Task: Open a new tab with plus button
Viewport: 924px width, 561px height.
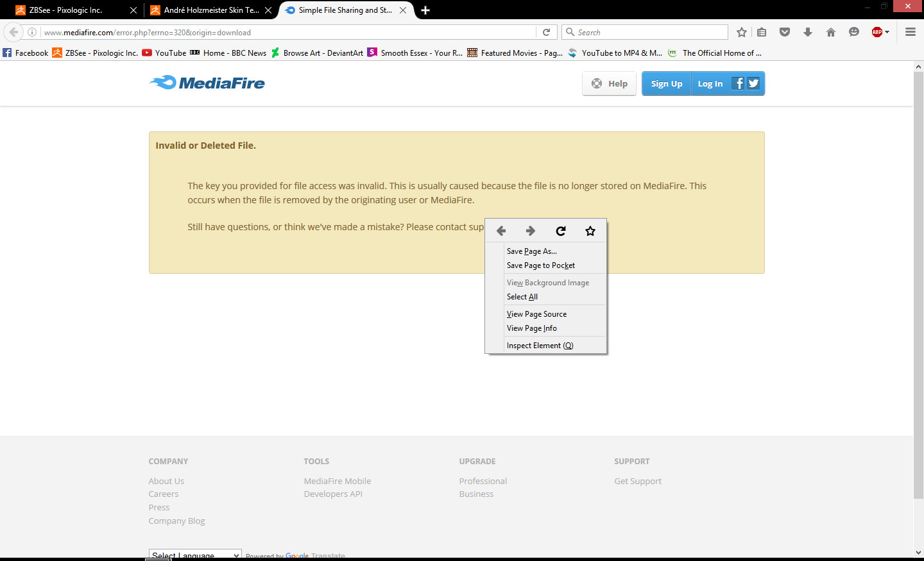Action: click(425, 10)
